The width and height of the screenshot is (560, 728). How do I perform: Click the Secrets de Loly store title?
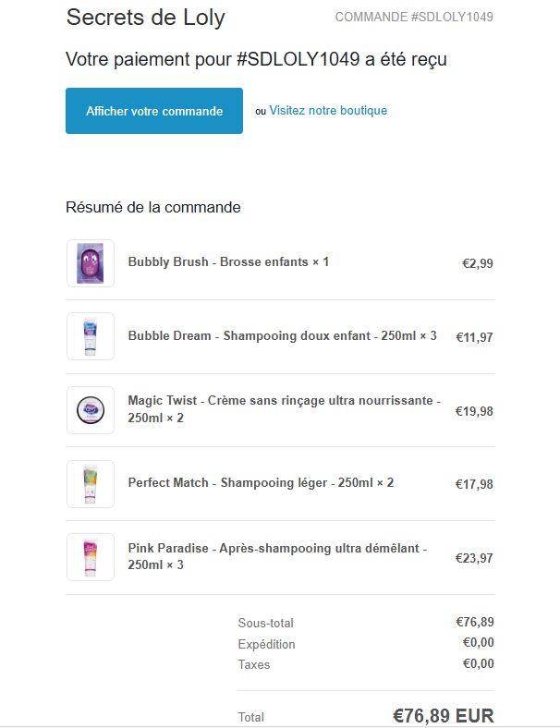point(145,18)
